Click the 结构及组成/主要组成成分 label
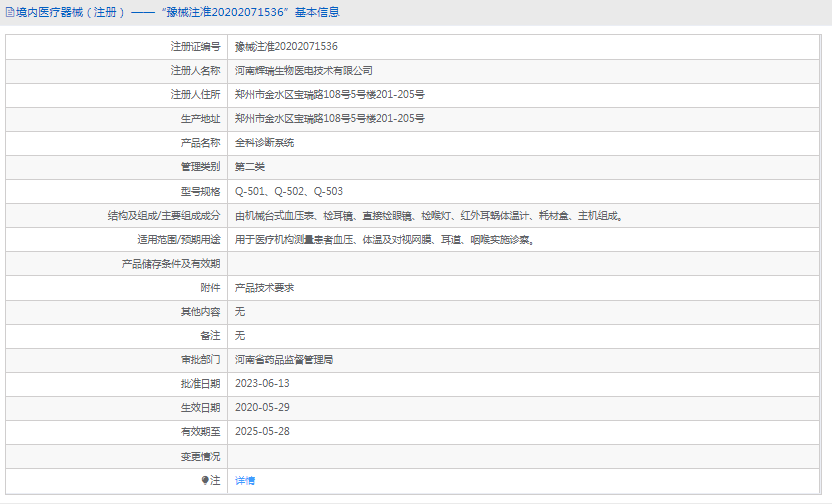Image resolution: width=832 pixels, height=504 pixels. coord(164,215)
